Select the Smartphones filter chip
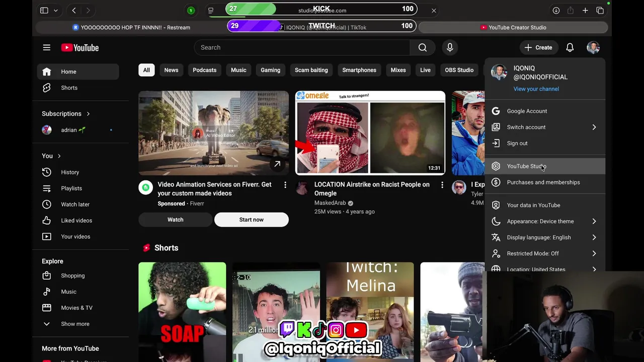 coord(359,70)
